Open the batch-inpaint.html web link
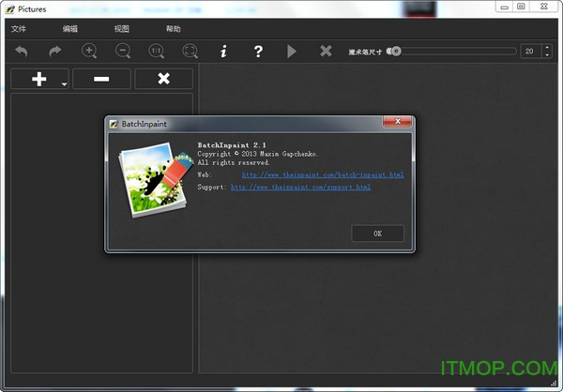The width and height of the screenshot is (563, 392). (x=323, y=174)
